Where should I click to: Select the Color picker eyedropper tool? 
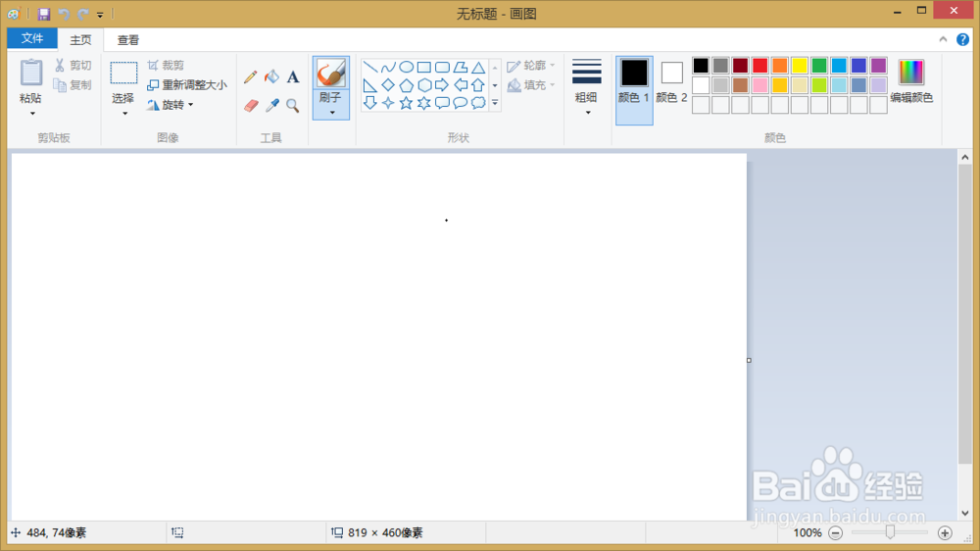tap(271, 105)
